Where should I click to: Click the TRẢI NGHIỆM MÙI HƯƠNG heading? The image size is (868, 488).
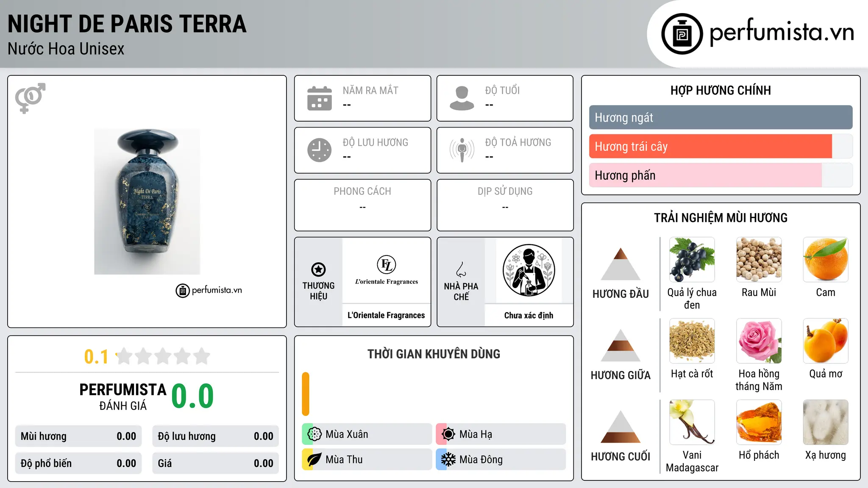(721, 218)
